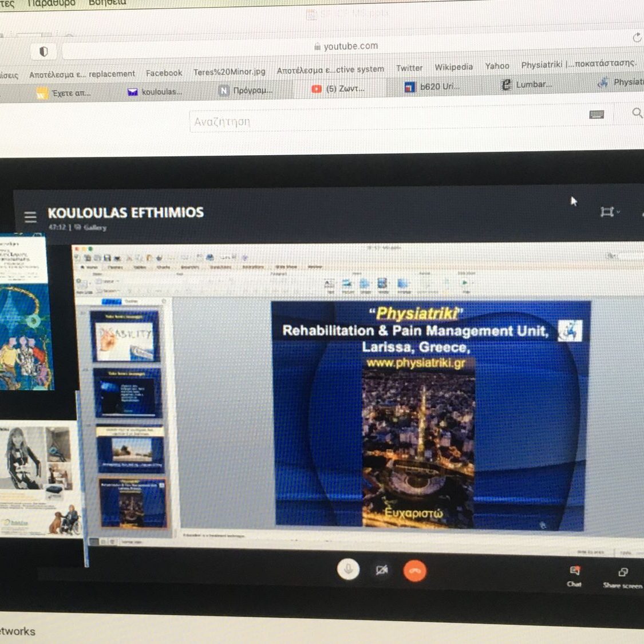The width and height of the screenshot is (644, 644).
Task: Open the hamburger menu beside KOULOULAS EFTHIMIOS
Action: 30,216
